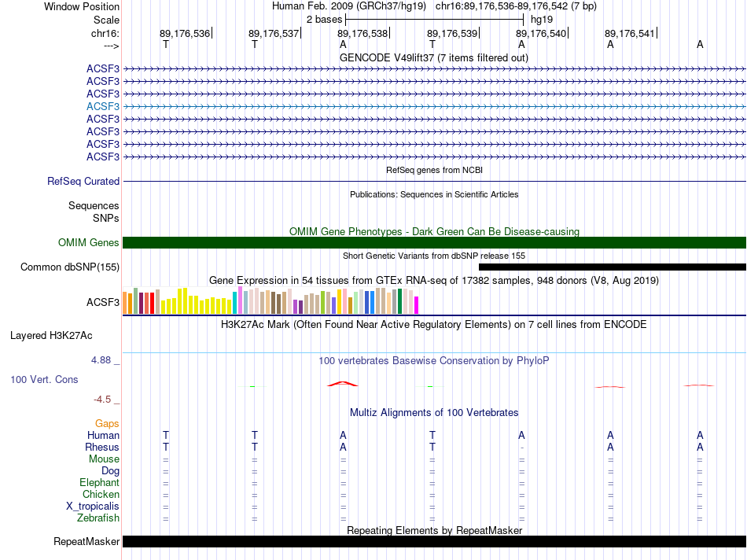
Task: Click the SNPs track label
Action: point(106,218)
